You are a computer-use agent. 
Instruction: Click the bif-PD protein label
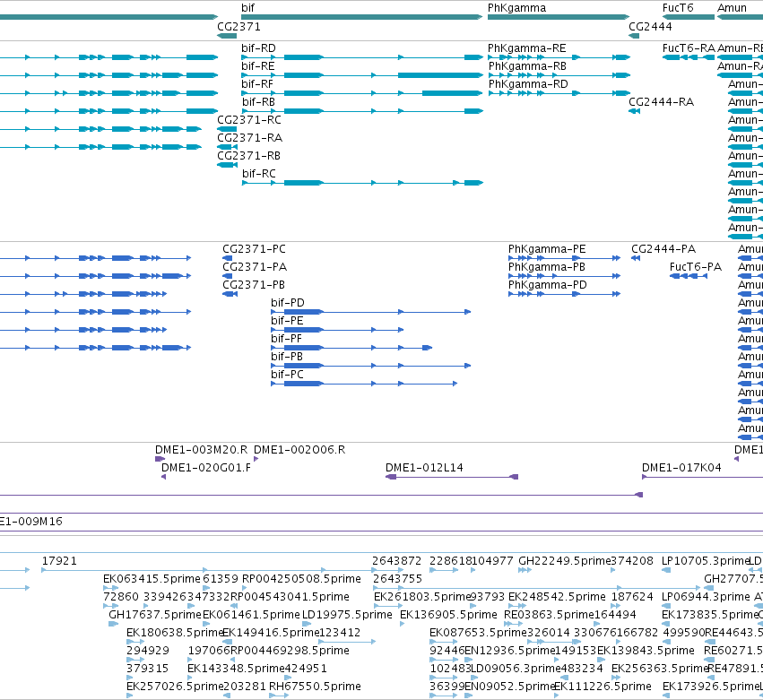click(288, 303)
